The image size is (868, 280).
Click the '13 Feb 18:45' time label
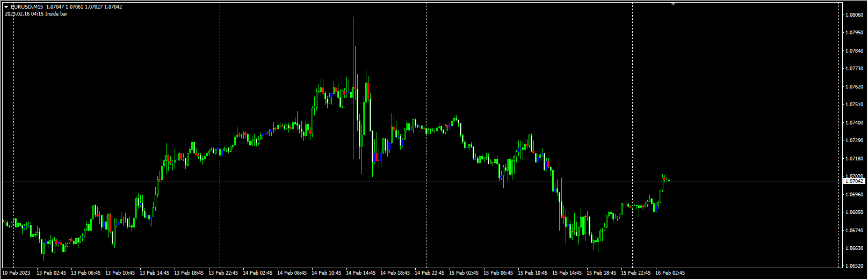[189, 273]
